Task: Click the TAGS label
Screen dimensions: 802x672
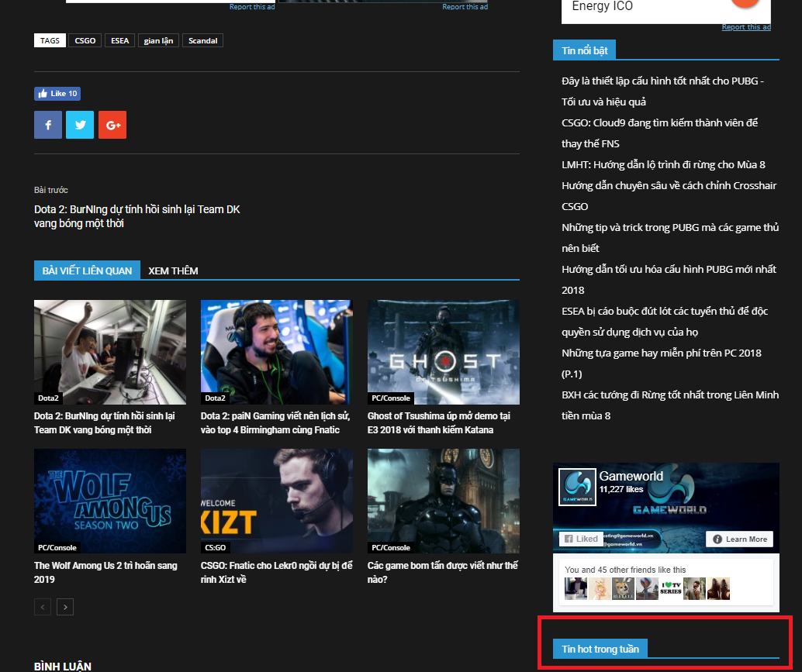Action: point(50,40)
